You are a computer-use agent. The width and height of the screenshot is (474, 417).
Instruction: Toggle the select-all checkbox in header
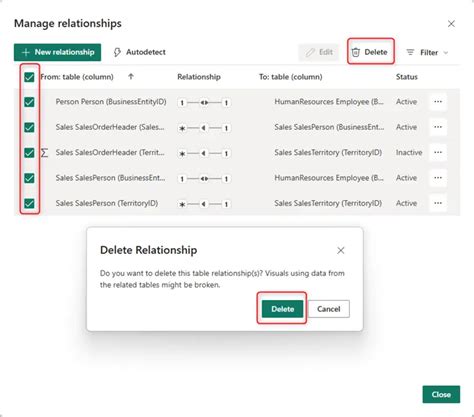29,77
